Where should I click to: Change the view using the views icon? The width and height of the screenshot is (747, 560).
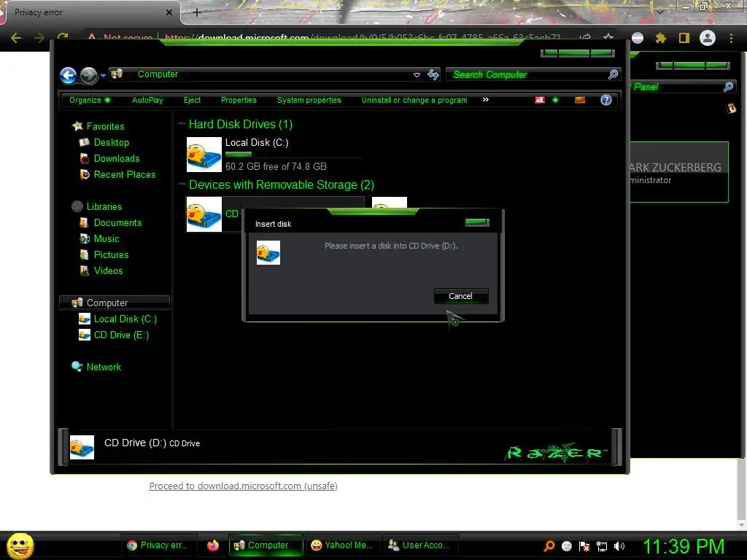tap(540, 100)
